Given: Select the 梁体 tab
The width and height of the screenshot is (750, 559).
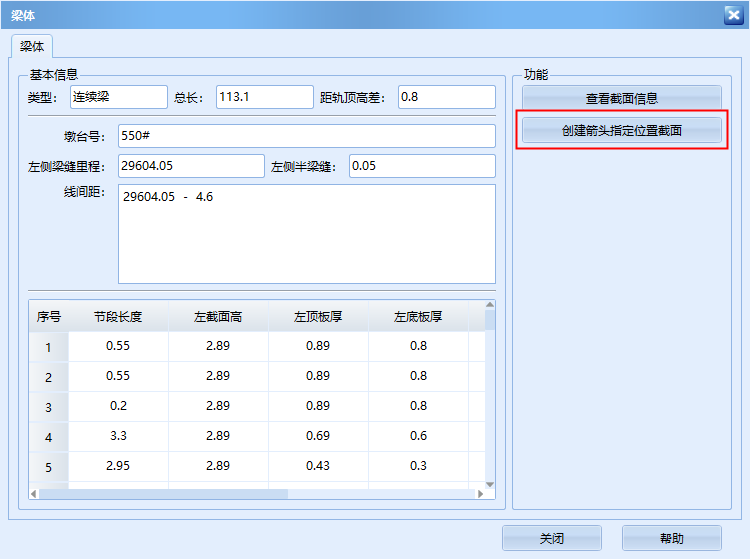Looking at the screenshot, I should pos(32,46).
